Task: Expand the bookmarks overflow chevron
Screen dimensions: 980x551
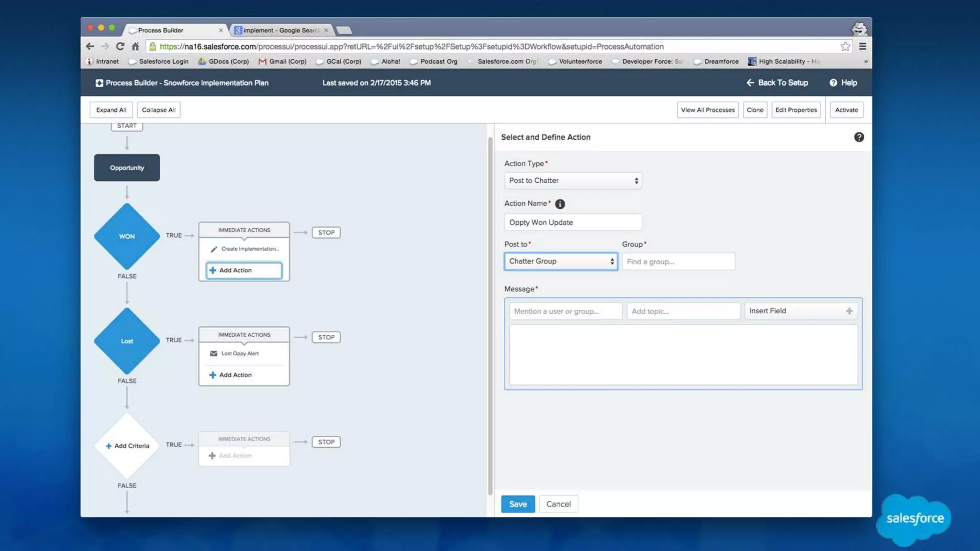Action: 865,62
